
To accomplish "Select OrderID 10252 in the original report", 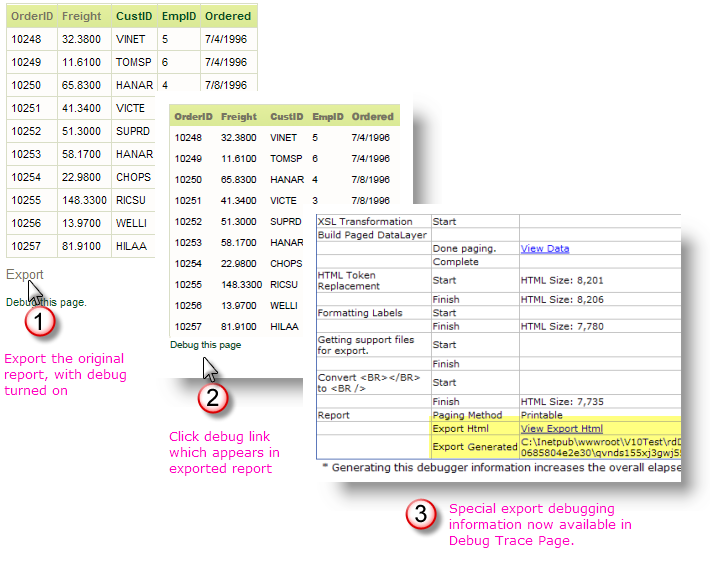I will (x=26, y=131).
